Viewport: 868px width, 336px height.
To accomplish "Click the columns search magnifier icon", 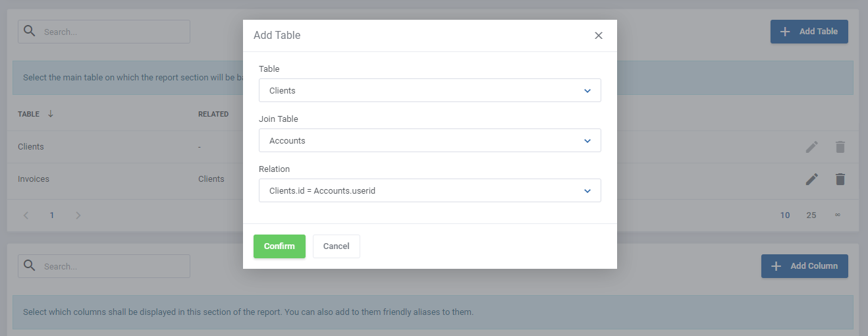I will (x=30, y=266).
